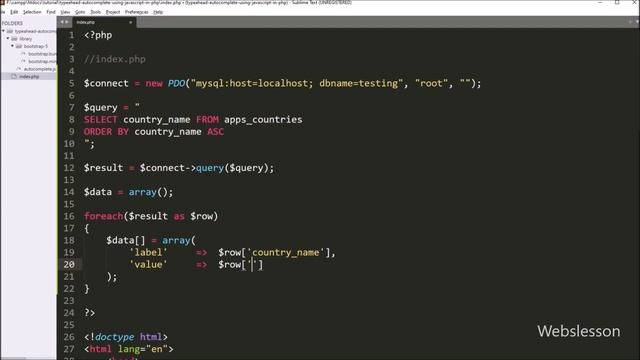640x360 pixels.
Task: Click line number 12 in gutter
Action: pyautogui.click(x=69, y=168)
